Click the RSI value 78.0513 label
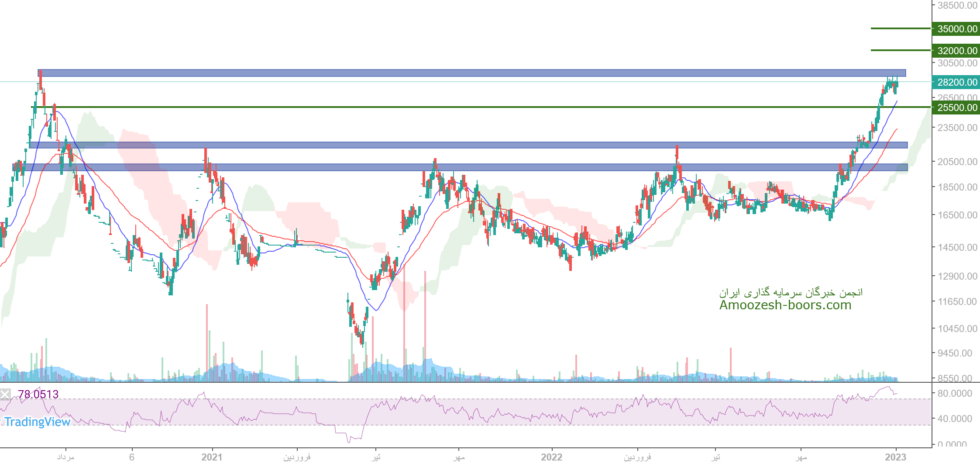 coord(38,395)
